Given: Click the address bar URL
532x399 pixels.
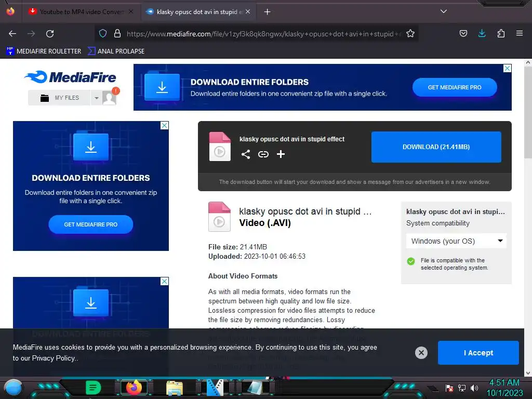Looking at the screenshot, I should [x=264, y=34].
